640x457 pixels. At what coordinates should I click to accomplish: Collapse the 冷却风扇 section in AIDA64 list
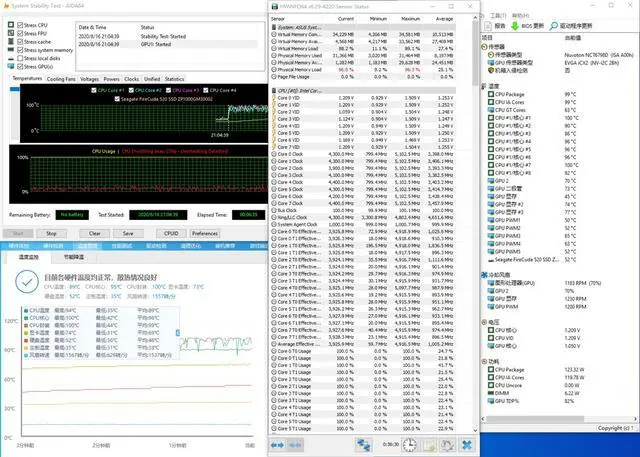click(x=484, y=275)
